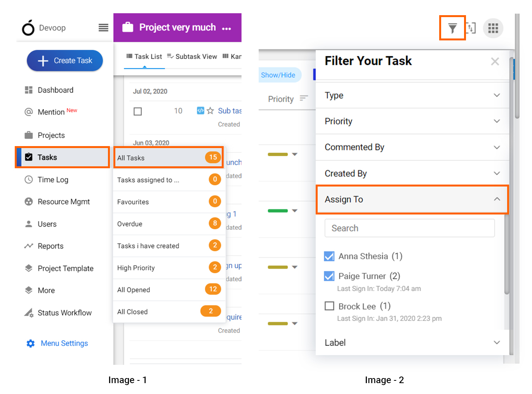Collapse the Assign To section

tap(412, 199)
